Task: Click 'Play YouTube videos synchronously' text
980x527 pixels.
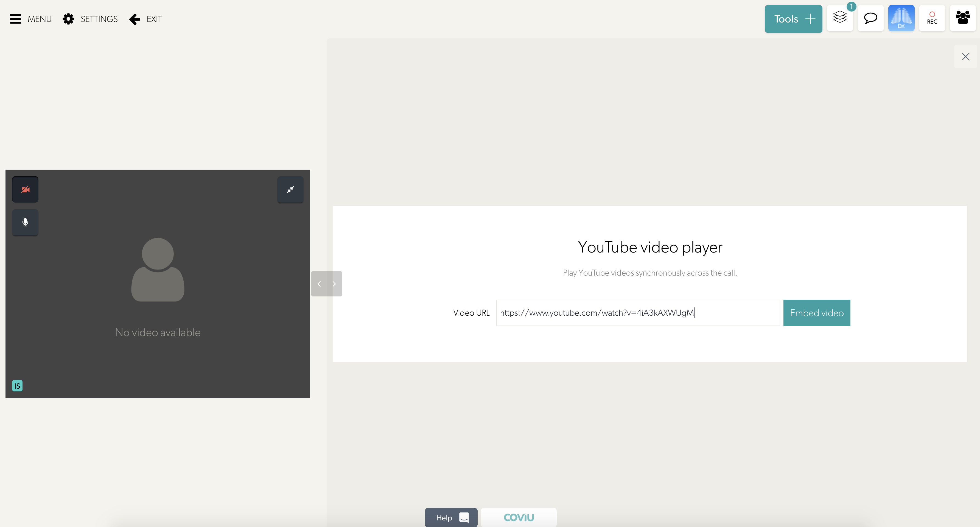Action: tap(650, 273)
